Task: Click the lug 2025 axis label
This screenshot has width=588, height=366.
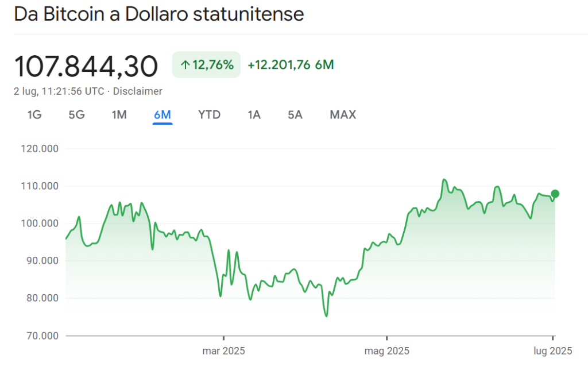Action: (x=552, y=350)
